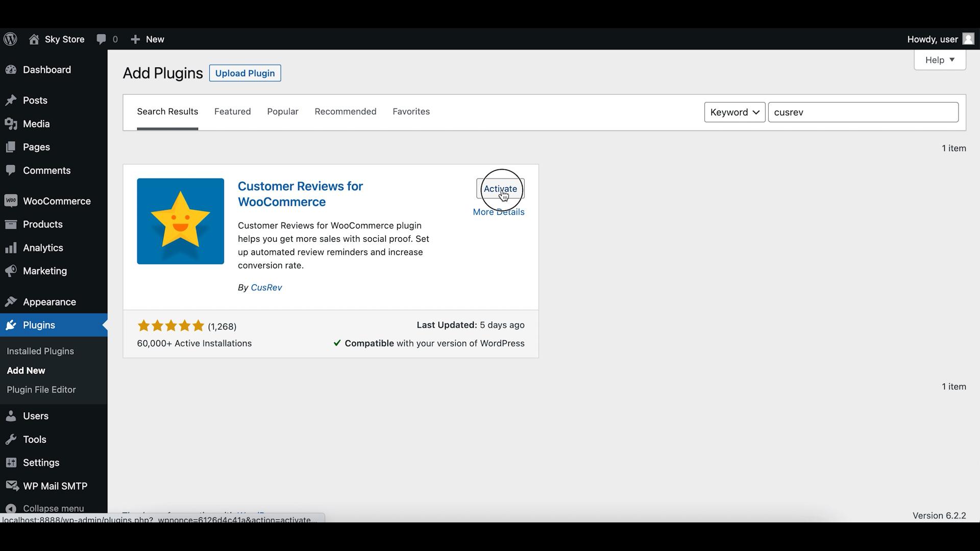This screenshot has height=551, width=980.
Task: Click the Sky Store home icon
Action: coord(34,39)
